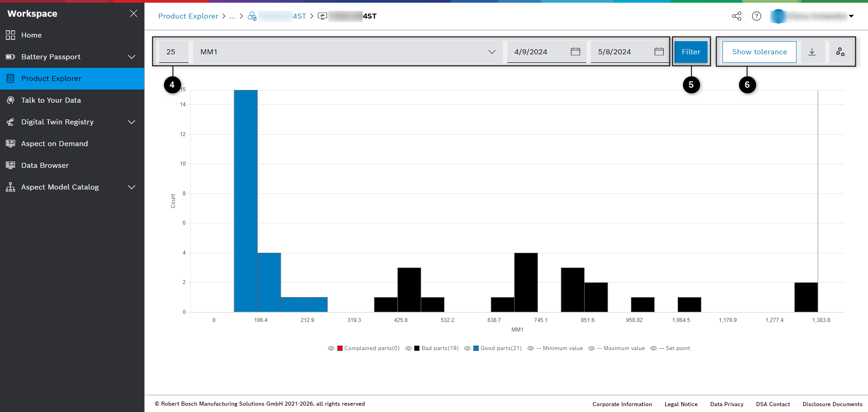The height and width of the screenshot is (412, 868).
Task: Open chart settings gears icon
Action: (840, 52)
